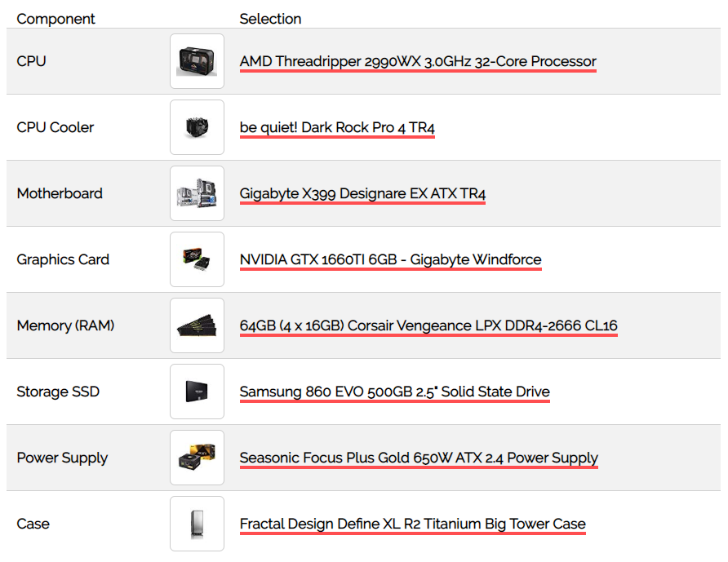Select the CPU cooler product image
728x562 pixels.
pyautogui.click(x=197, y=127)
